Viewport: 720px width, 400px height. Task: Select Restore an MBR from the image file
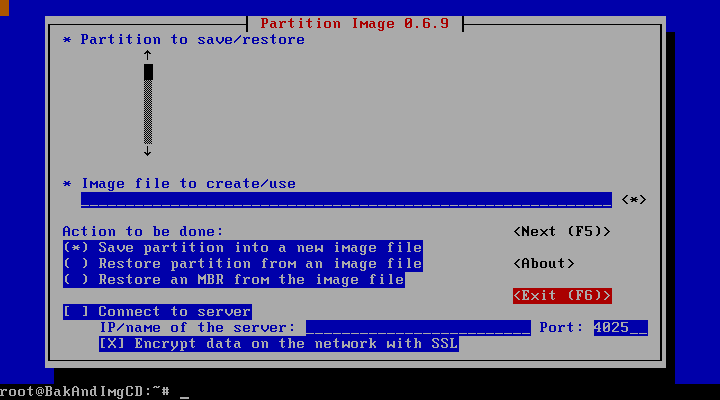point(234,280)
